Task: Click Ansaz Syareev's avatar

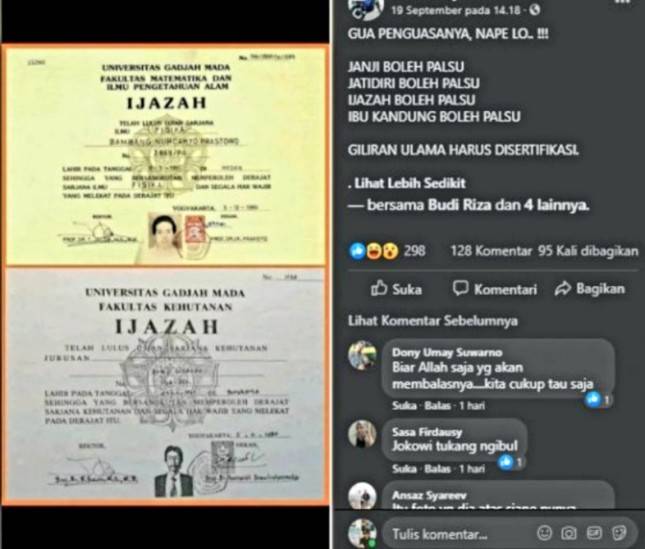Action: click(362, 496)
